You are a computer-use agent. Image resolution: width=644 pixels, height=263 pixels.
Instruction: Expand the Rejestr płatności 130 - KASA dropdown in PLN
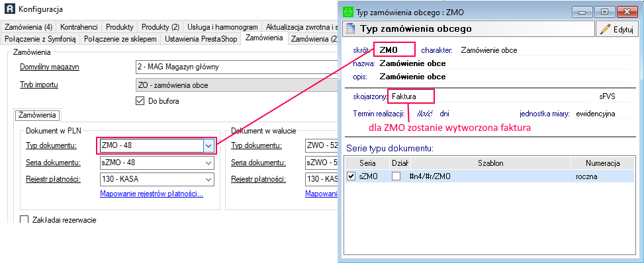(208, 179)
